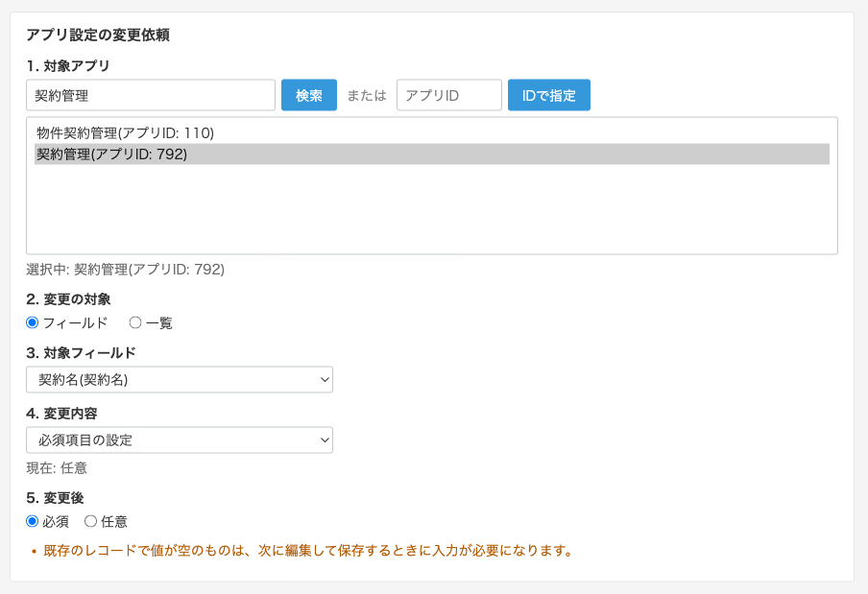Focus the app name search field containing 契約管理
The height and width of the screenshot is (594, 868).
click(x=151, y=95)
